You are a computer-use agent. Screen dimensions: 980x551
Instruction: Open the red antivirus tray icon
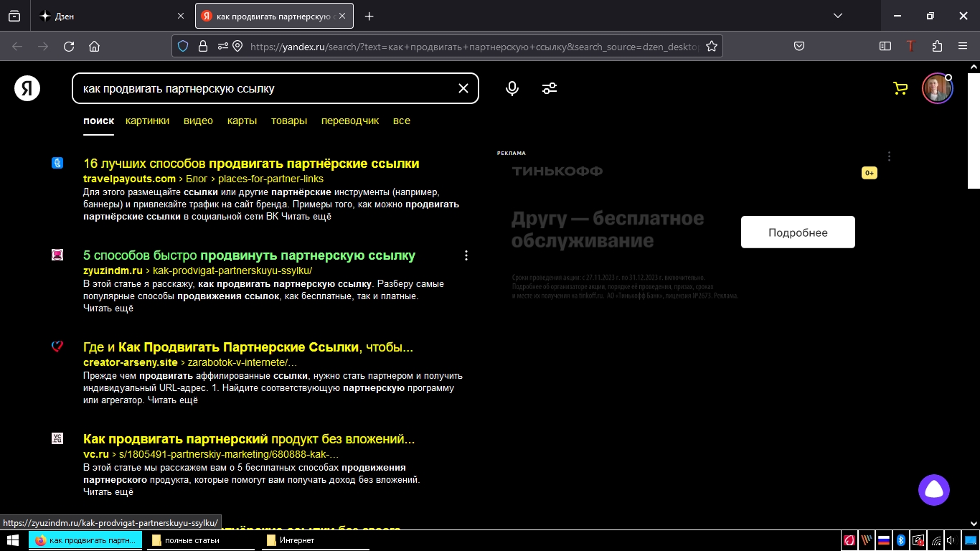[849, 540]
